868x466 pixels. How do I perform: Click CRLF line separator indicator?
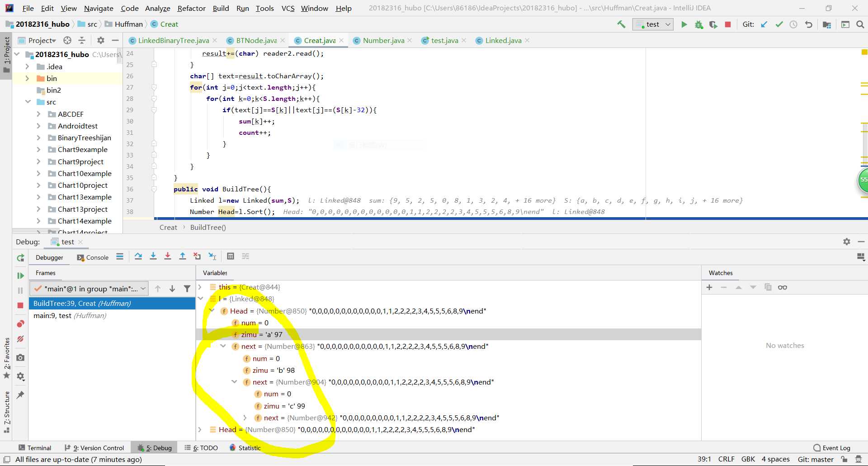point(726,459)
